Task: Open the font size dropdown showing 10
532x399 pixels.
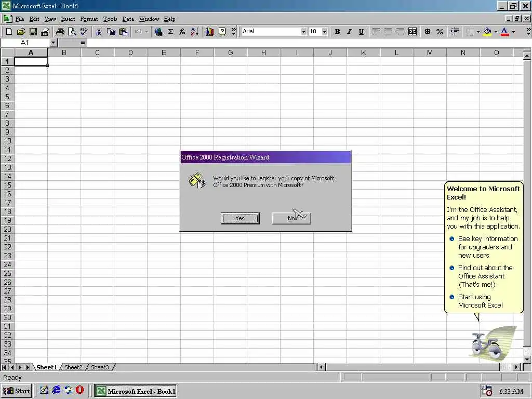Action: pyautogui.click(x=325, y=32)
